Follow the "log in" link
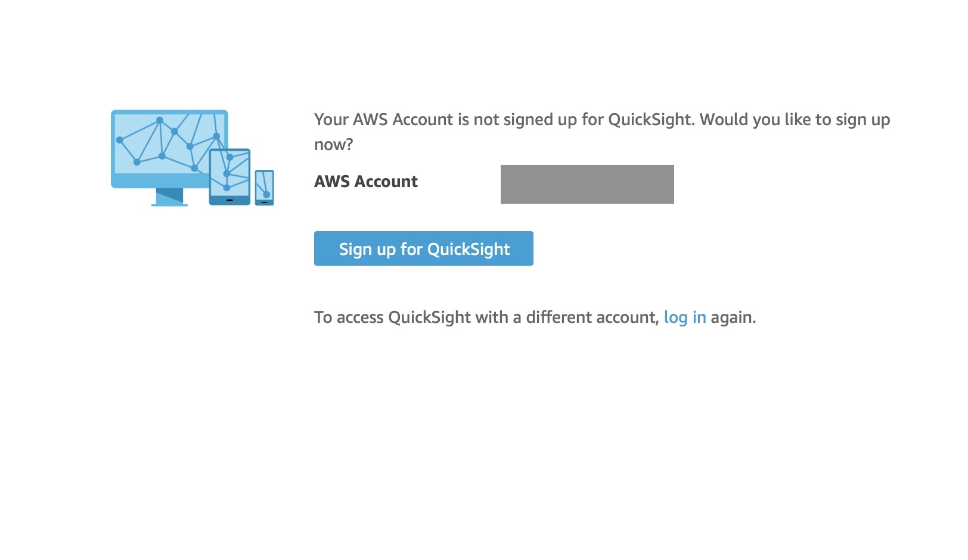968x560 pixels. pyautogui.click(x=685, y=318)
